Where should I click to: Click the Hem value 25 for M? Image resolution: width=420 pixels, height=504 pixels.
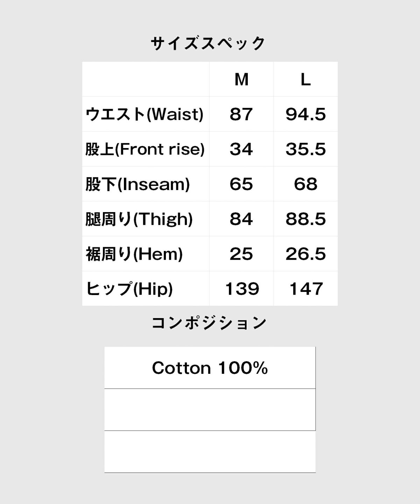tap(241, 254)
